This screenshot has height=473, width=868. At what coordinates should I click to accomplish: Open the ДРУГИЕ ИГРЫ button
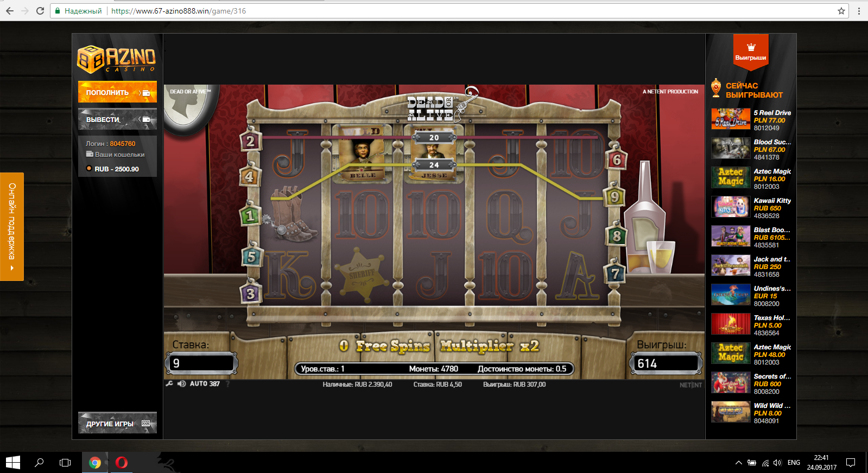pyautogui.click(x=117, y=423)
